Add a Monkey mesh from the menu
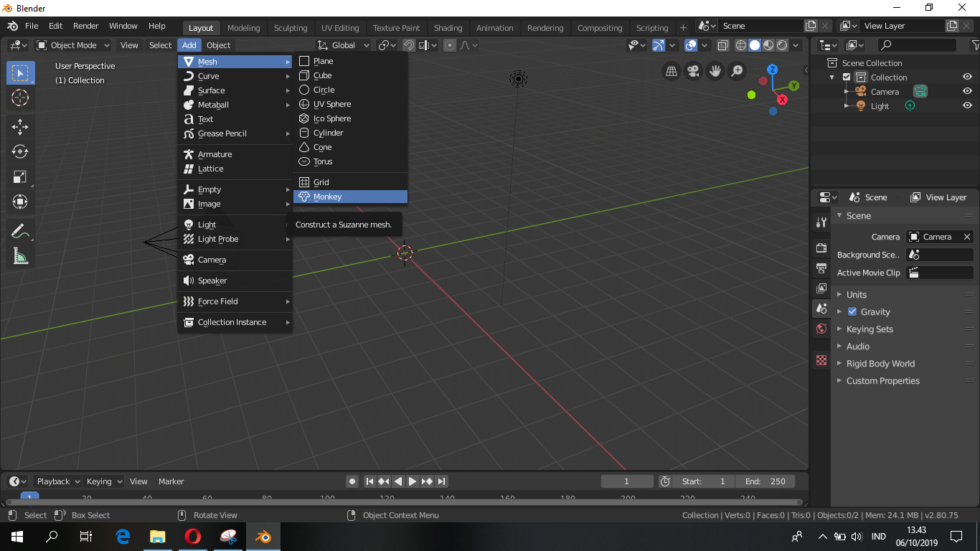Image resolution: width=980 pixels, height=551 pixels. (x=350, y=196)
